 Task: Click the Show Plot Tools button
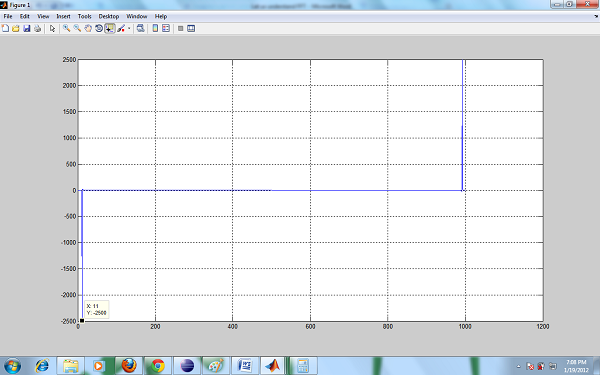click(x=191, y=28)
